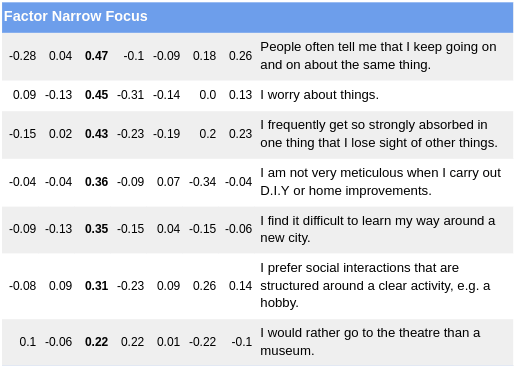Image resolution: width=520 pixels, height=366 pixels.
Task: Click the -0.28 value in first row
Action: point(22,56)
